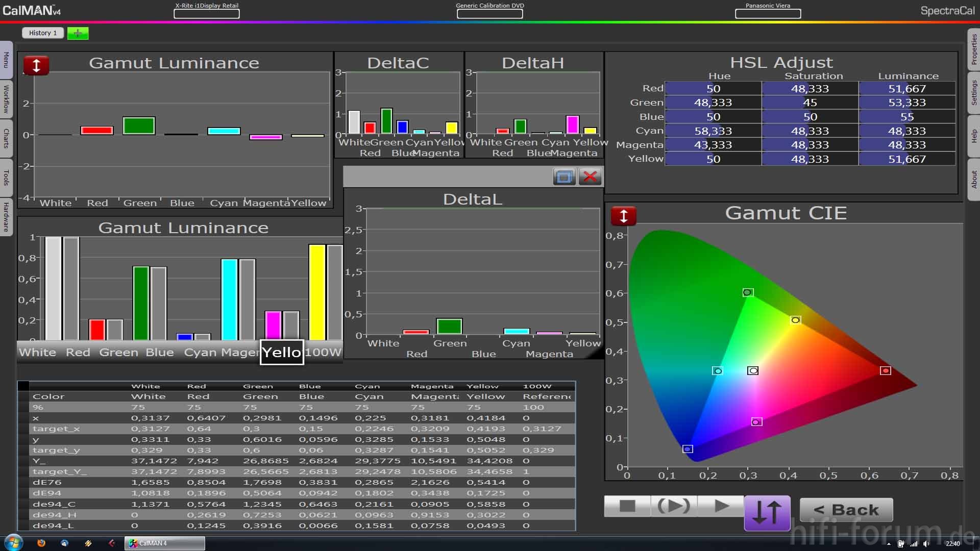The height and width of the screenshot is (551, 980).
Task: Click the purple up-down arrows button
Action: click(767, 512)
